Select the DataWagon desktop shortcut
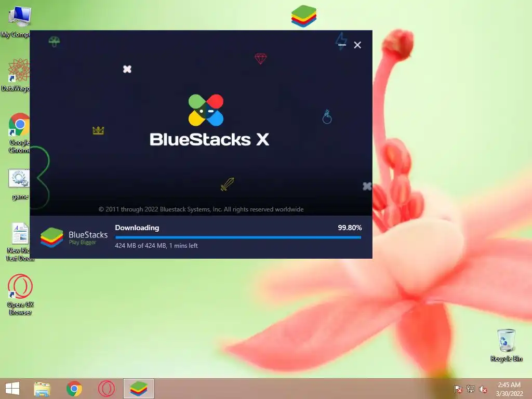532x399 pixels. click(x=16, y=75)
